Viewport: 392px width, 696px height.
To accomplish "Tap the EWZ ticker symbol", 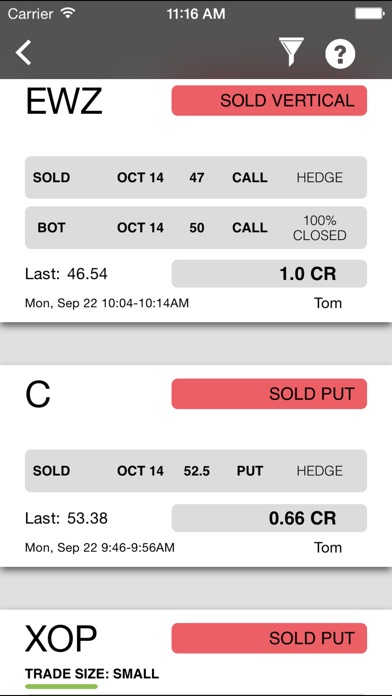I will pyautogui.click(x=64, y=102).
